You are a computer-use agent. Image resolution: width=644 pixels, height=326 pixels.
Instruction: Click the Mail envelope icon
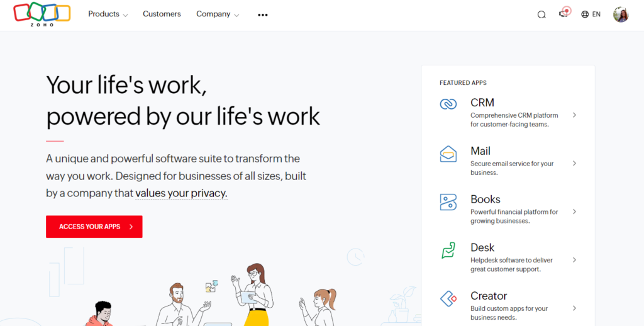448,154
